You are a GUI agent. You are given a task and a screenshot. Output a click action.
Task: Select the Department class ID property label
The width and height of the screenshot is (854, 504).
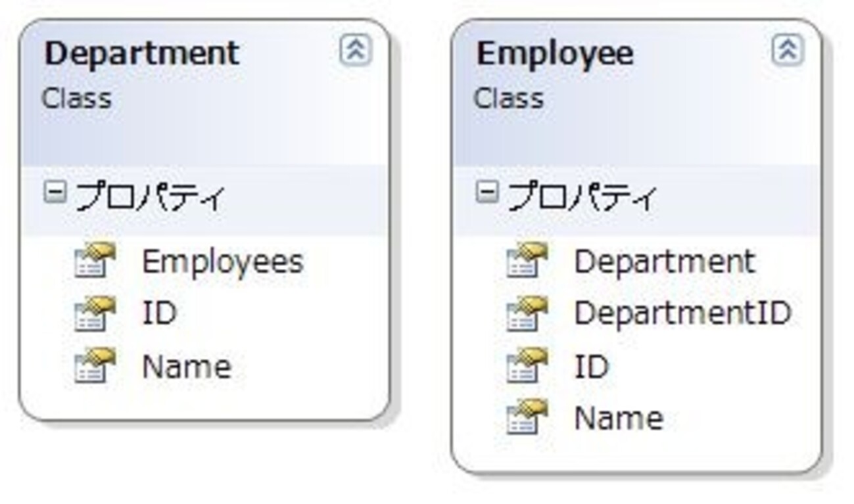pyautogui.click(x=160, y=313)
